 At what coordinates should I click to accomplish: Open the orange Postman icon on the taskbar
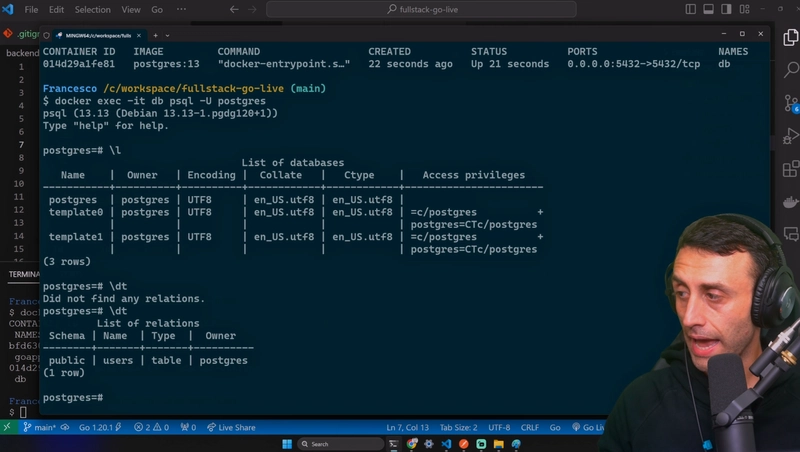(x=464, y=444)
